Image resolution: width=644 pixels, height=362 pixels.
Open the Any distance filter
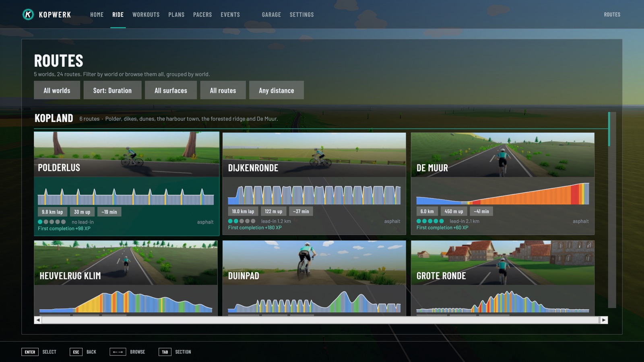pos(276,90)
